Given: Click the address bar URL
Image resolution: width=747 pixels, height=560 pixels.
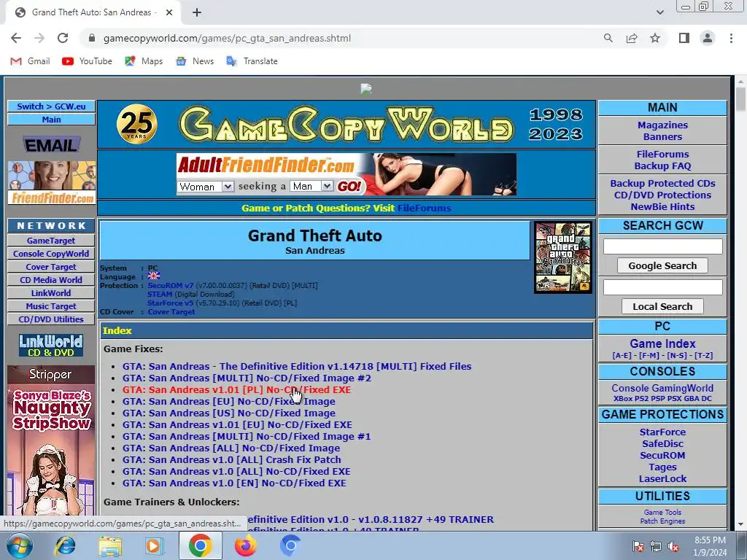Looking at the screenshot, I should (x=228, y=38).
